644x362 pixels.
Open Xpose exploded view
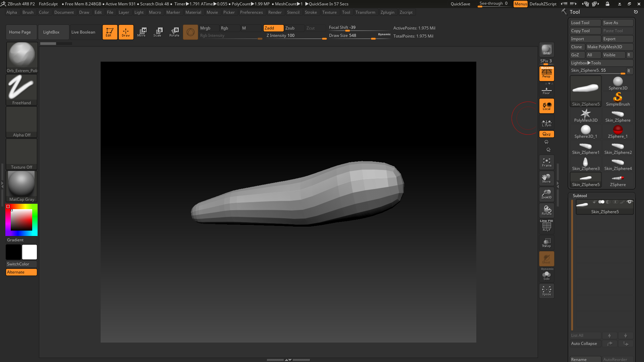pyautogui.click(x=546, y=291)
